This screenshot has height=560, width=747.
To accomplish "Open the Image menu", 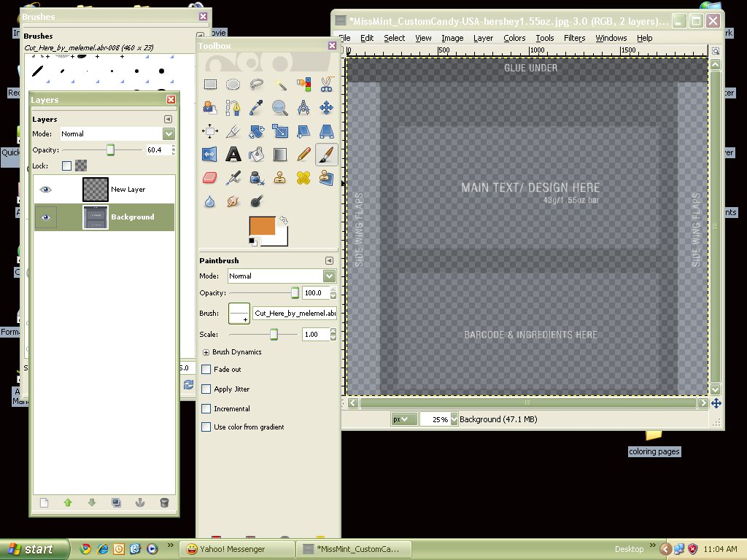I will pos(452,38).
